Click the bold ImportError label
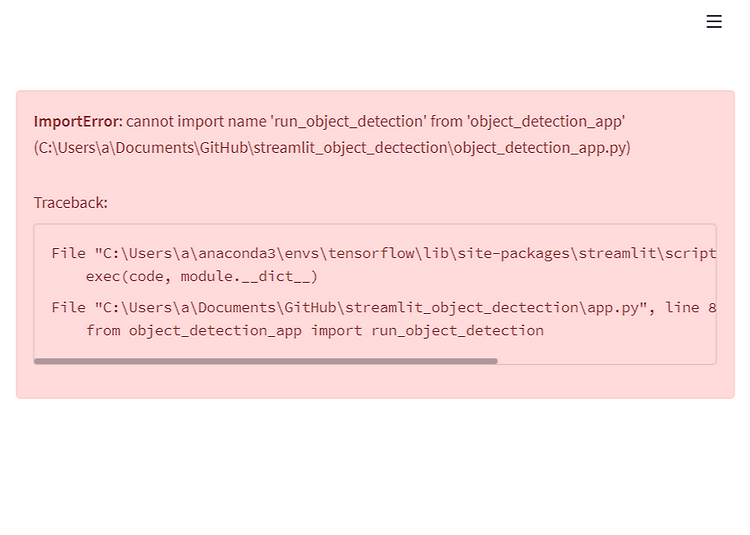 click(78, 121)
